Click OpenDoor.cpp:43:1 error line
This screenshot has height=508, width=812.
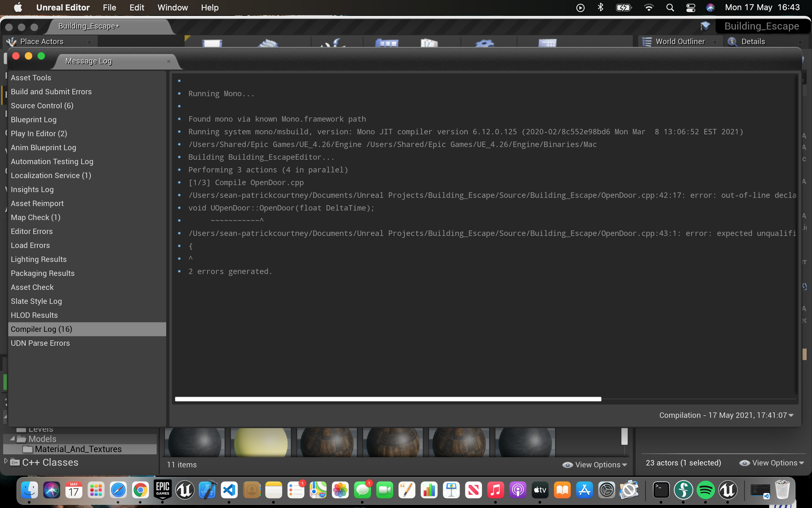pos(492,233)
